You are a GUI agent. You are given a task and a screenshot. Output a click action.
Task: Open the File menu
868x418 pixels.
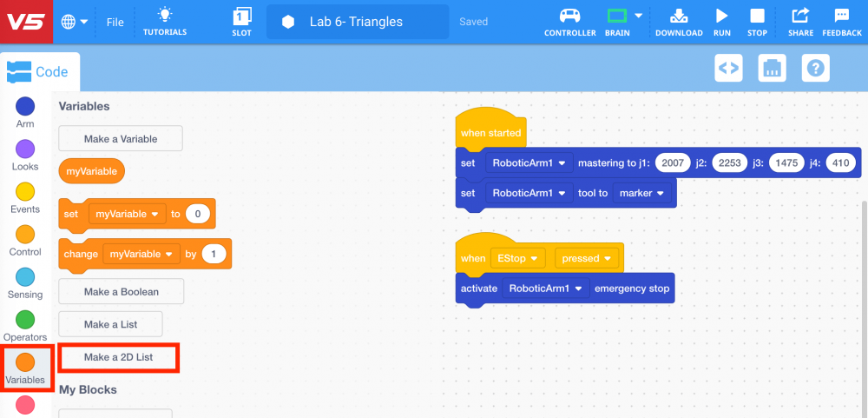115,22
